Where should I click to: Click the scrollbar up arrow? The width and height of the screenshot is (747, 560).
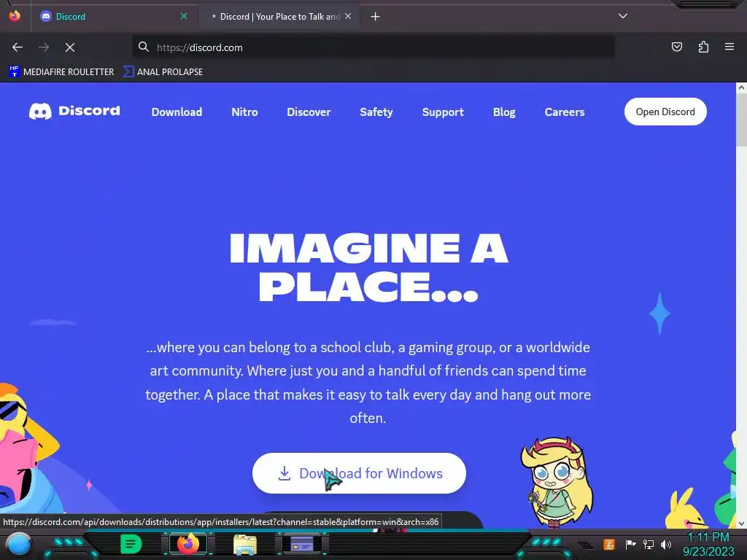(x=741, y=87)
